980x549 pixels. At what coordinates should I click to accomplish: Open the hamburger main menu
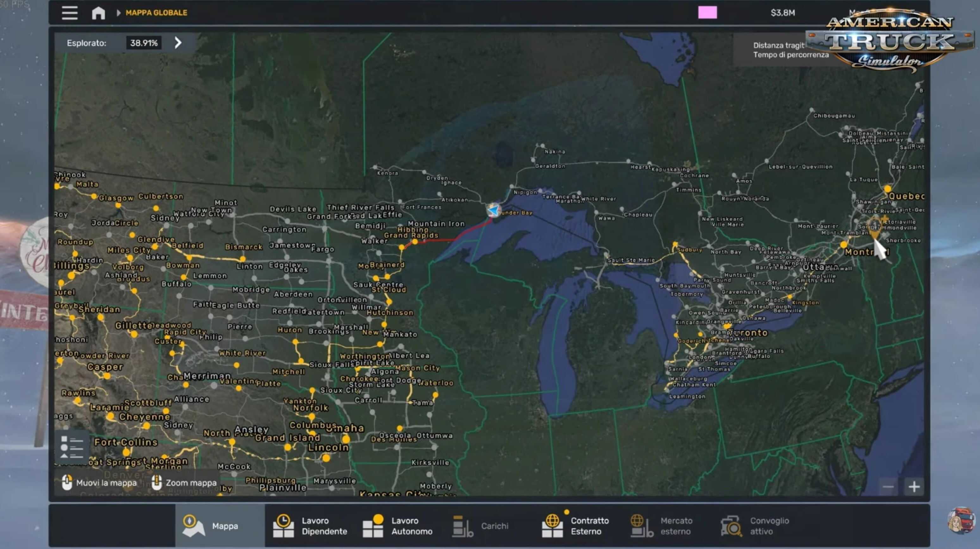70,13
